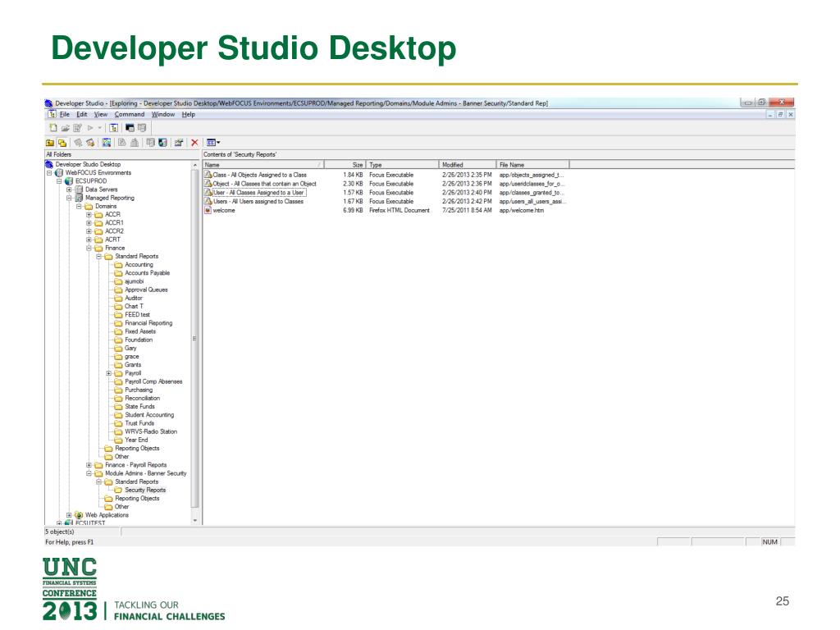The image size is (840, 630).
Task: Sort by the Name column header
Action: coord(263,165)
